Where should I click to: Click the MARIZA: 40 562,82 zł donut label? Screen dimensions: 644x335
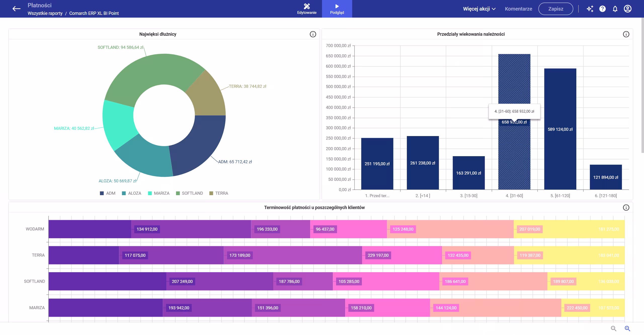tap(74, 128)
